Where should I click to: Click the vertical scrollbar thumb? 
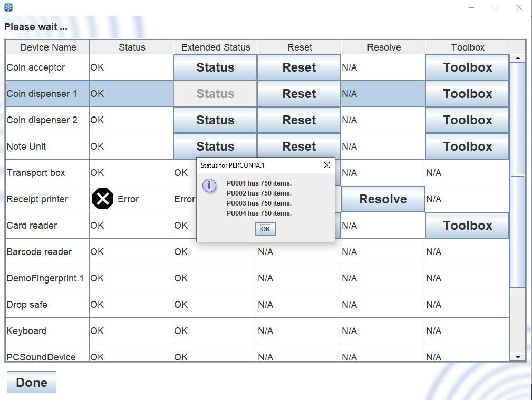(x=517, y=174)
